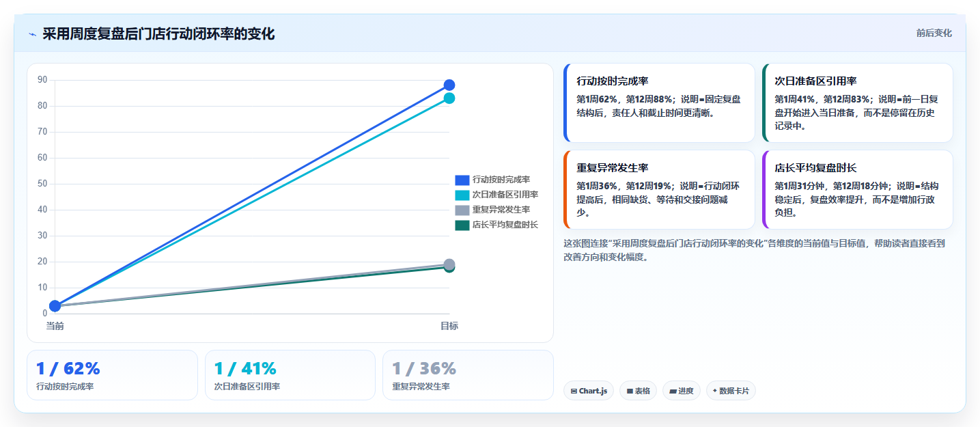Image resolution: width=980 pixels, height=427 pixels.
Task: Click the 50 y-axis tick label
Action: pyautogui.click(x=42, y=184)
